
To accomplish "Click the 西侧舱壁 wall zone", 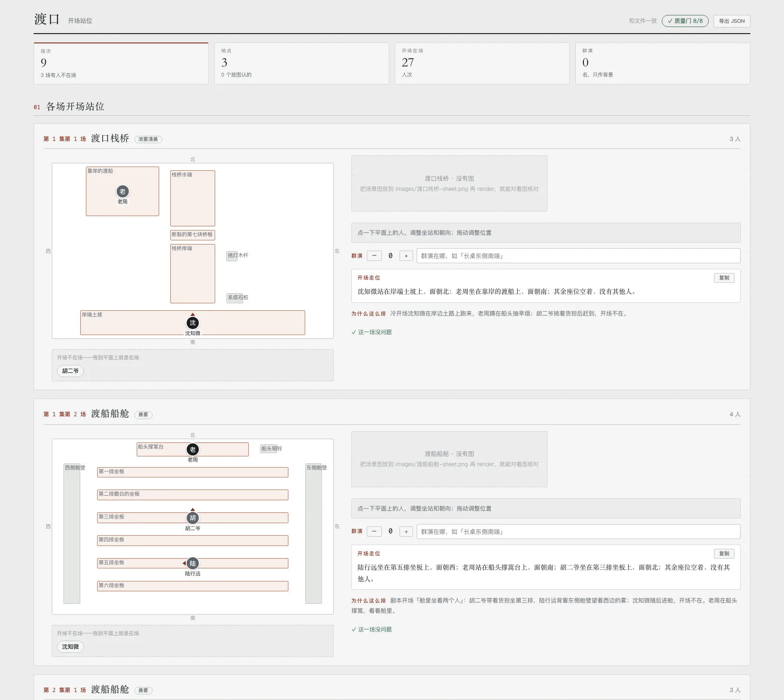I will point(72,533).
